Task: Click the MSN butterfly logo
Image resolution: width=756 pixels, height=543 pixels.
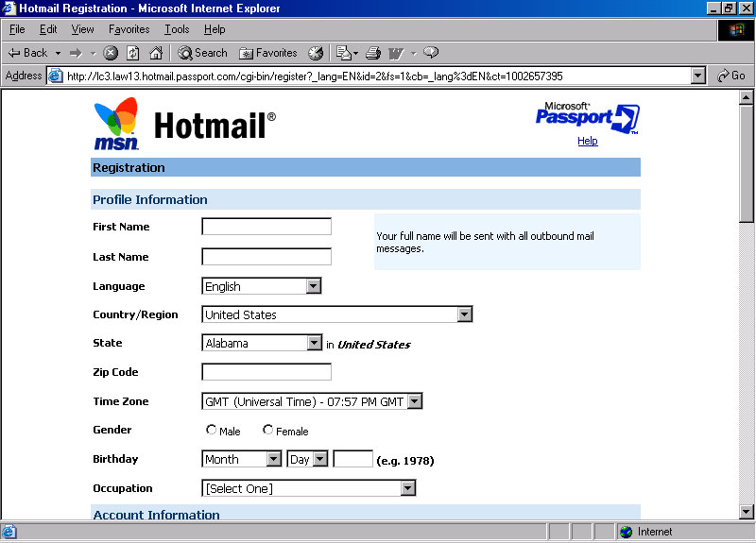Action: [x=116, y=124]
